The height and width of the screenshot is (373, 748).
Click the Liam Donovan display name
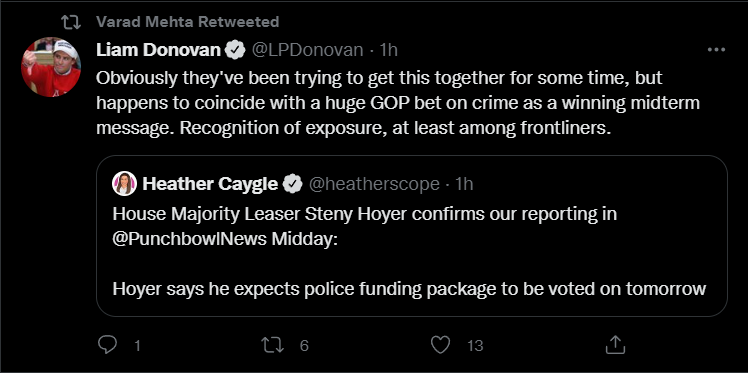(x=159, y=50)
